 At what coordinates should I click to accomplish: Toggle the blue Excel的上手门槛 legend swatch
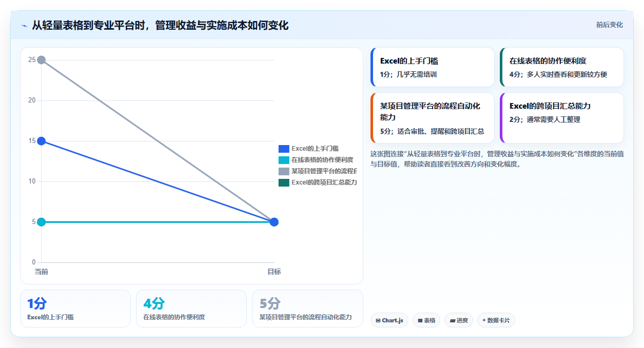click(284, 149)
